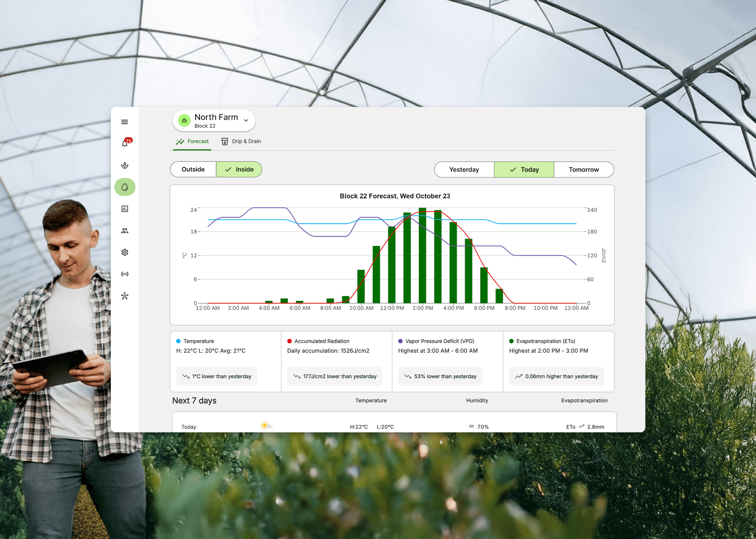Open the team/people management icon
Viewport: 756px width, 539px height.
pyautogui.click(x=125, y=229)
